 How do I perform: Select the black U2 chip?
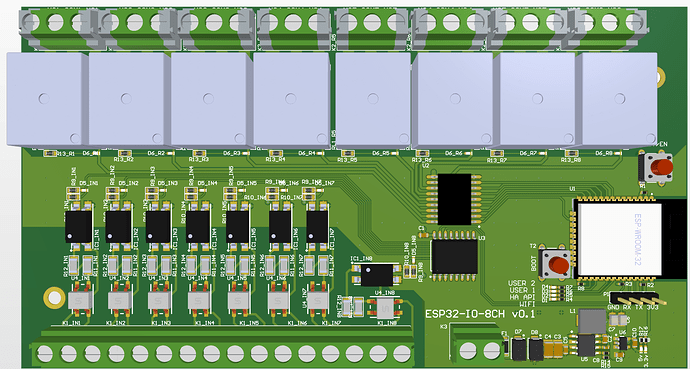(455, 199)
